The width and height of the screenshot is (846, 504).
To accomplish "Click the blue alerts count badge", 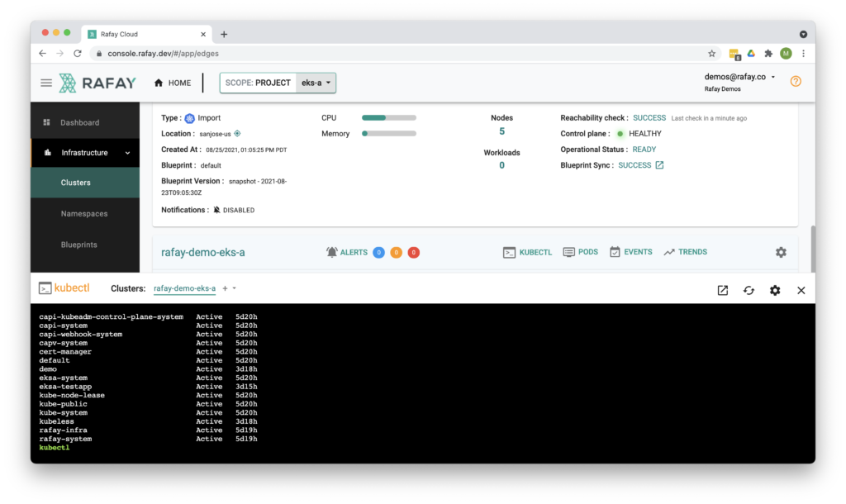I will coord(378,252).
